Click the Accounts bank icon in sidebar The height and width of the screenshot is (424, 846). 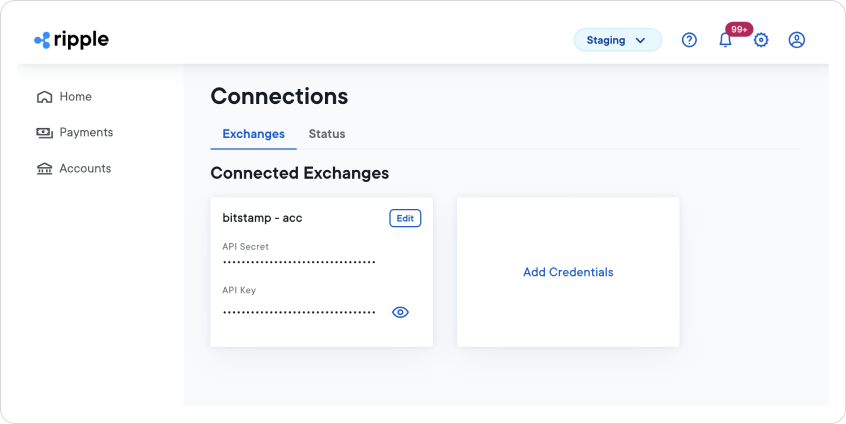[44, 169]
